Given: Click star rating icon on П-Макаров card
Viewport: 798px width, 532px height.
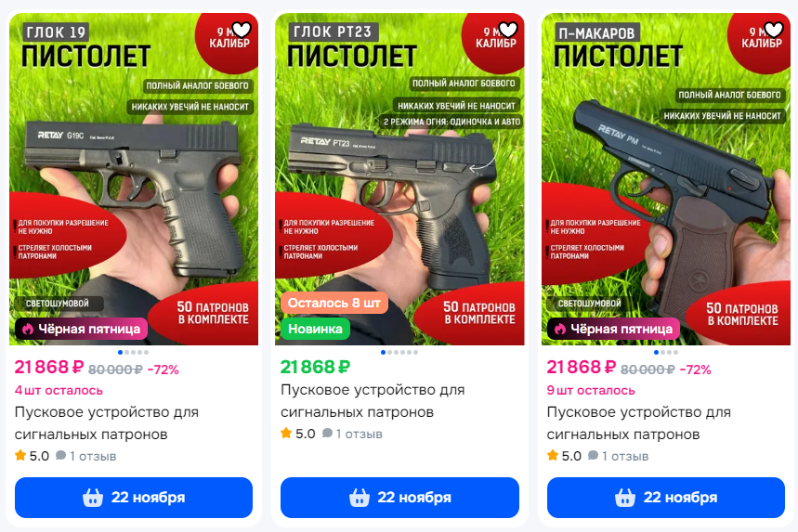Looking at the screenshot, I should 553,455.
